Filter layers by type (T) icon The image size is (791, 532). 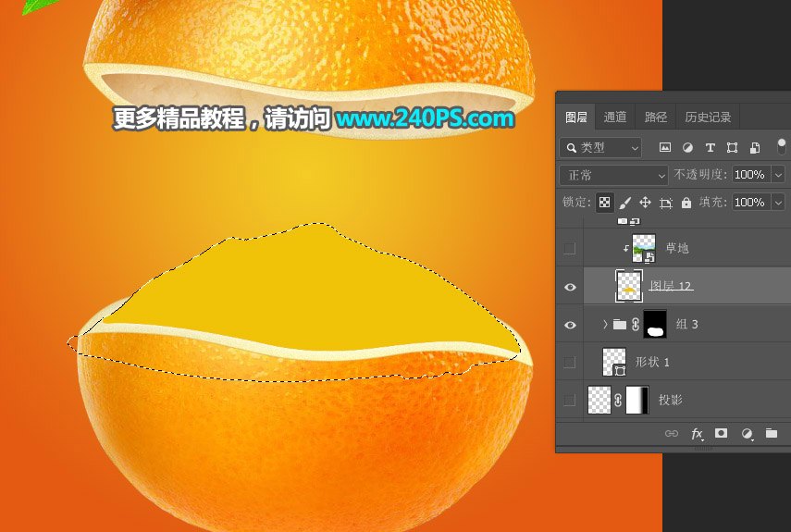point(710,148)
